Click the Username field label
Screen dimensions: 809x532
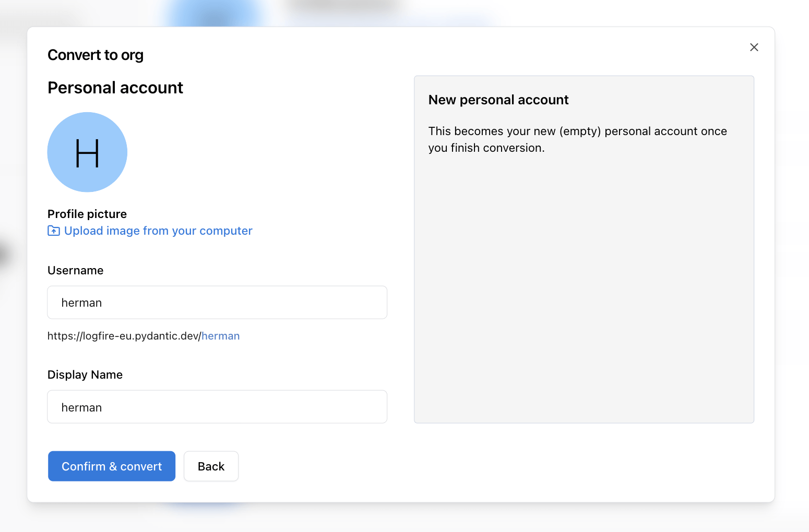coord(75,270)
